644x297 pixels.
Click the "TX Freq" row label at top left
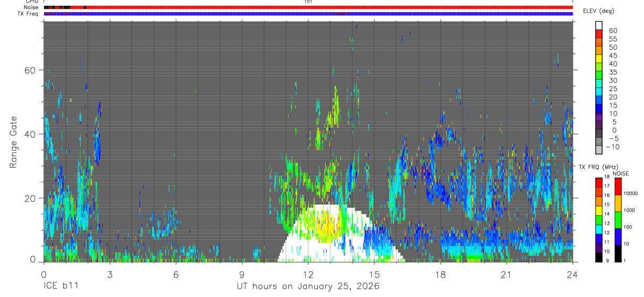pyautogui.click(x=28, y=14)
